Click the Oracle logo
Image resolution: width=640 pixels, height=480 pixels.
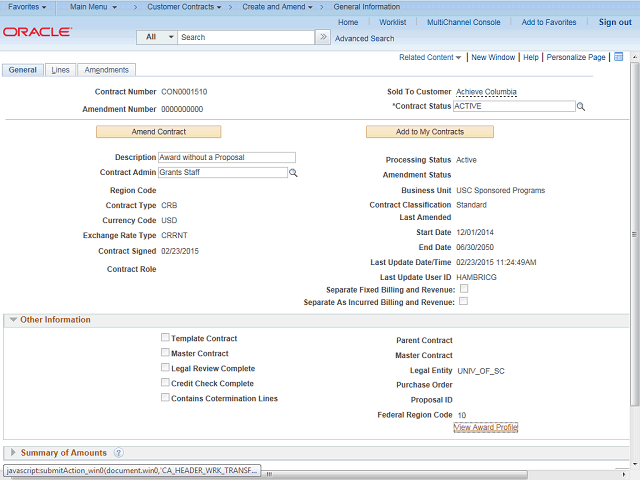(x=37, y=32)
